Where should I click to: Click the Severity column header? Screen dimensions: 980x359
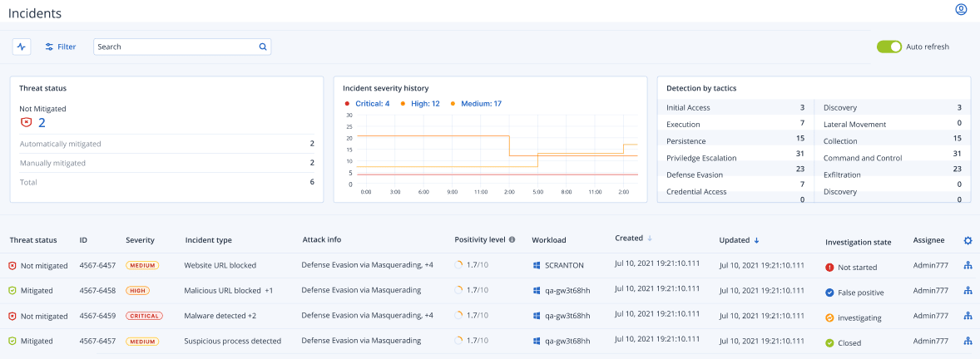coord(140,240)
